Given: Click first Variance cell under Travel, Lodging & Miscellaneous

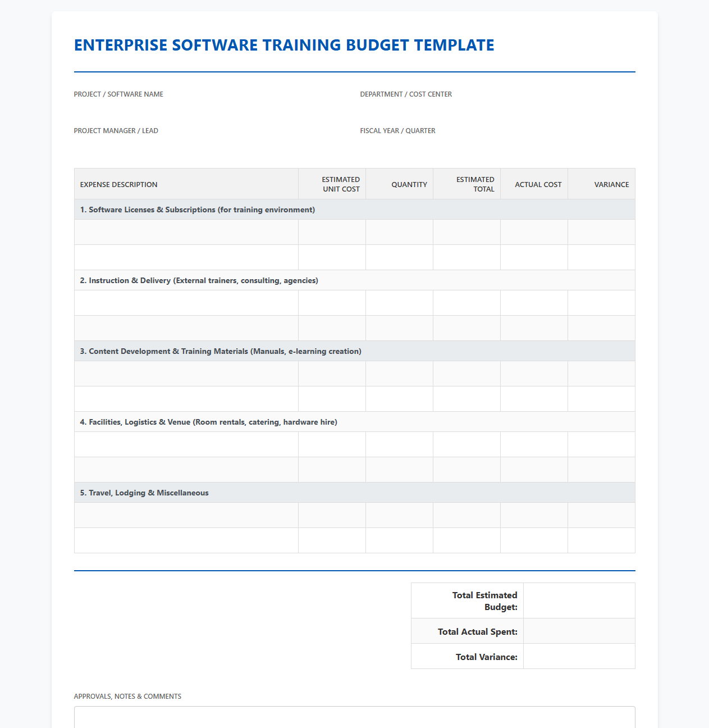Looking at the screenshot, I should (602, 515).
